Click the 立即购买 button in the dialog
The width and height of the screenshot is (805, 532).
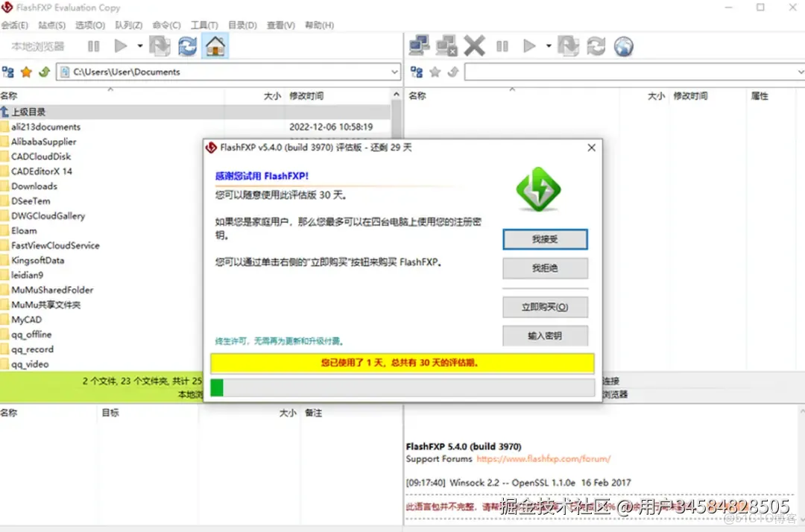coord(545,306)
